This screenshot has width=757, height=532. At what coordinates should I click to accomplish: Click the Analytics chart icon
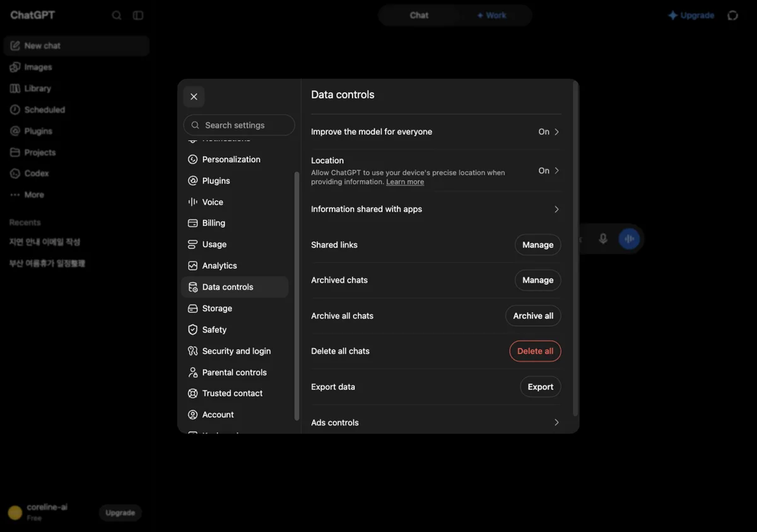193,266
